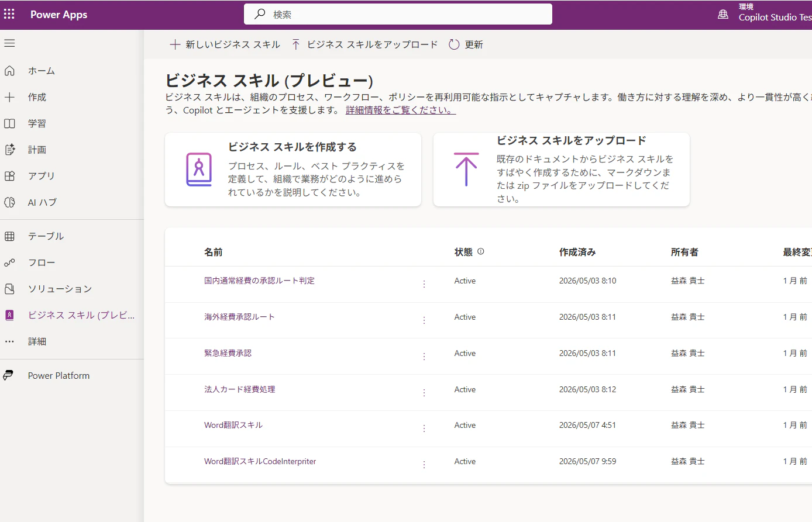The image size is (812, 522).
Task: Click the magnifier icon in search box
Action: pos(260,14)
